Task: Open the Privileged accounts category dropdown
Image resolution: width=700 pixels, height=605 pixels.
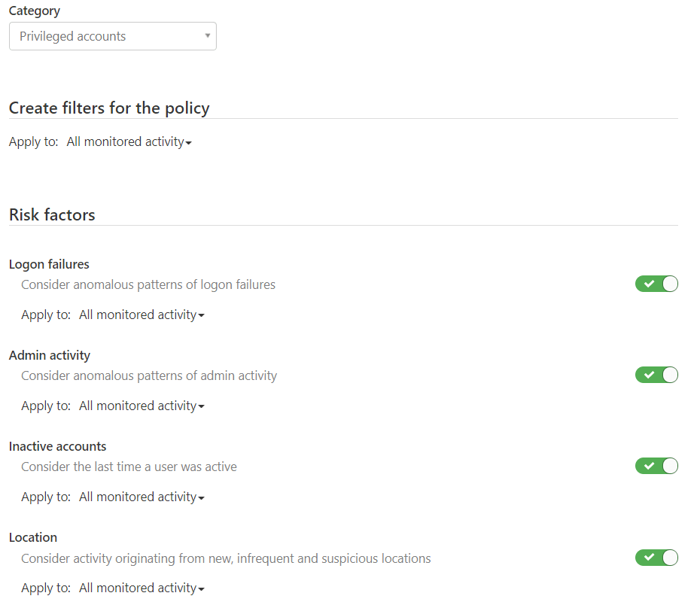Action: pos(112,36)
